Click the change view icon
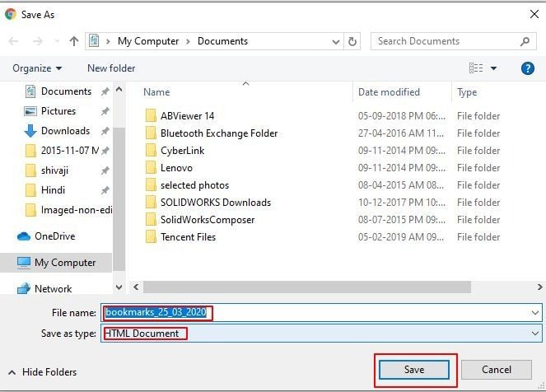Screen dimensions: 546x392 (476, 68)
